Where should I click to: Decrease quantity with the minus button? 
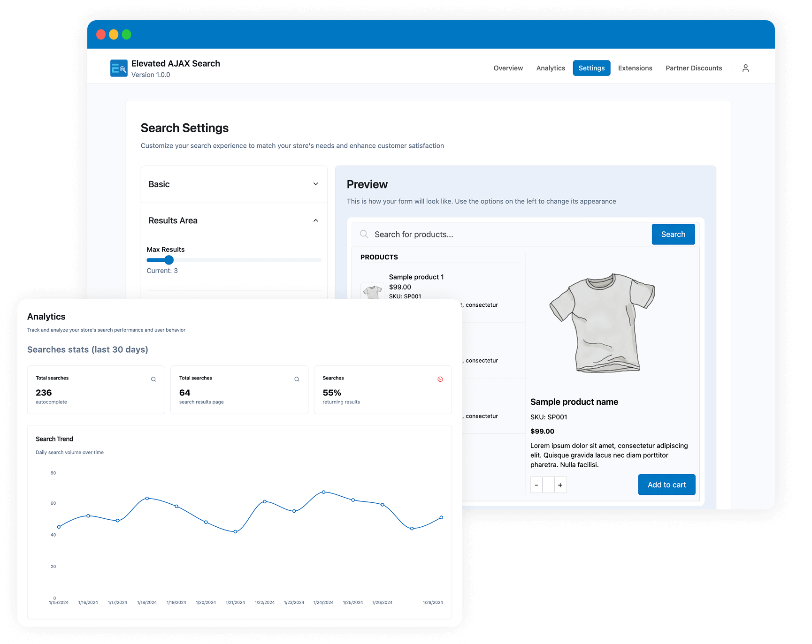[x=536, y=485]
